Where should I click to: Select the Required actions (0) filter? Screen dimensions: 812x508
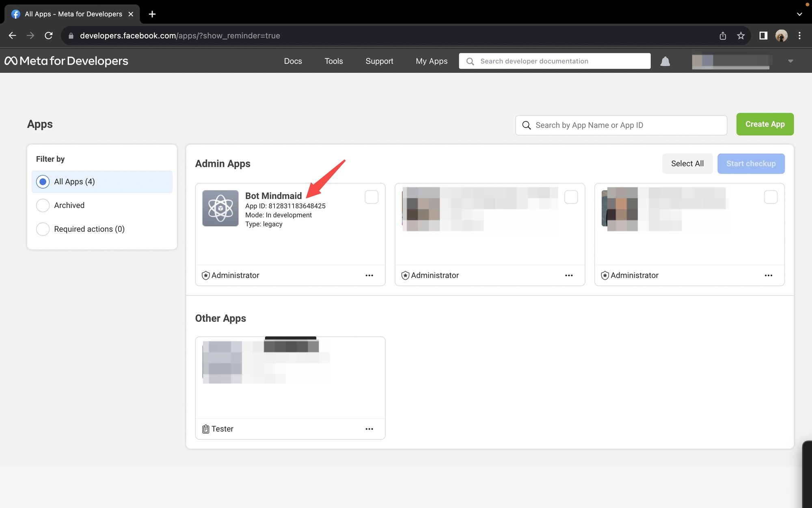point(102,229)
